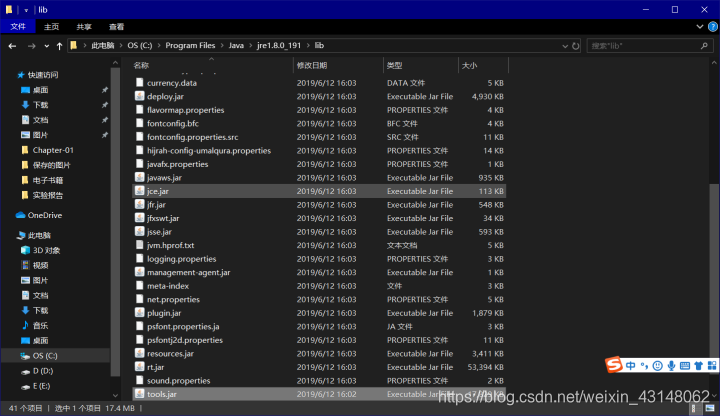720x416 pixels.
Task: Click OS (C:) in address breadcrumb
Action: (140, 45)
